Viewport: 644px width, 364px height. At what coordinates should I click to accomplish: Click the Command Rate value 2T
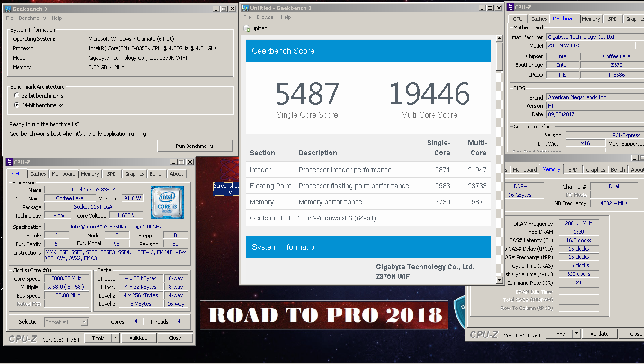pyautogui.click(x=579, y=283)
